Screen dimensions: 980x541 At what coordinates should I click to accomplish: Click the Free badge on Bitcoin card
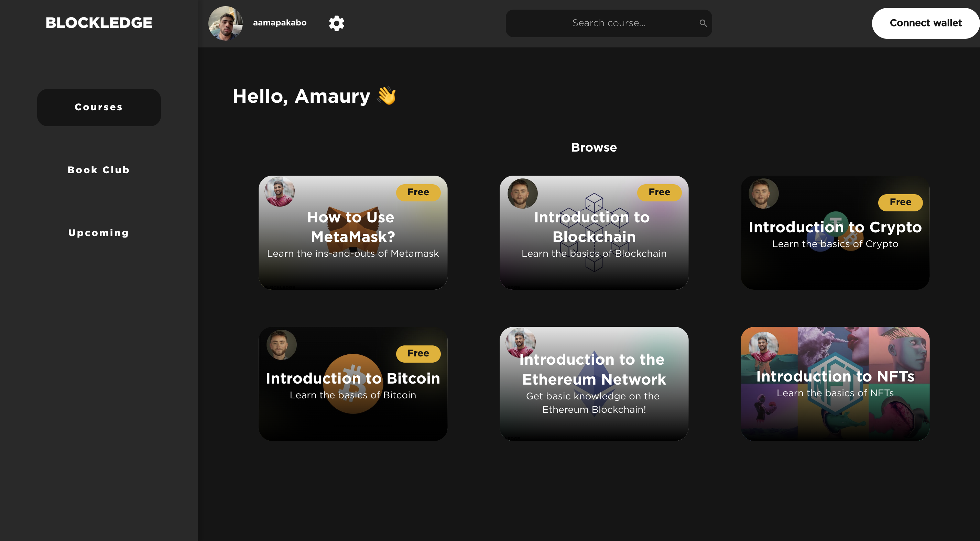418,354
